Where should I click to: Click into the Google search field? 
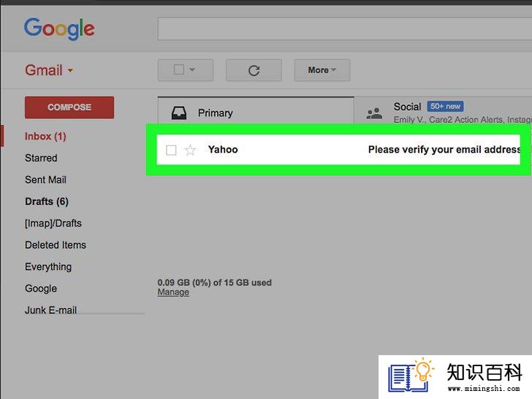pyautogui.click(x=345, y=28)
